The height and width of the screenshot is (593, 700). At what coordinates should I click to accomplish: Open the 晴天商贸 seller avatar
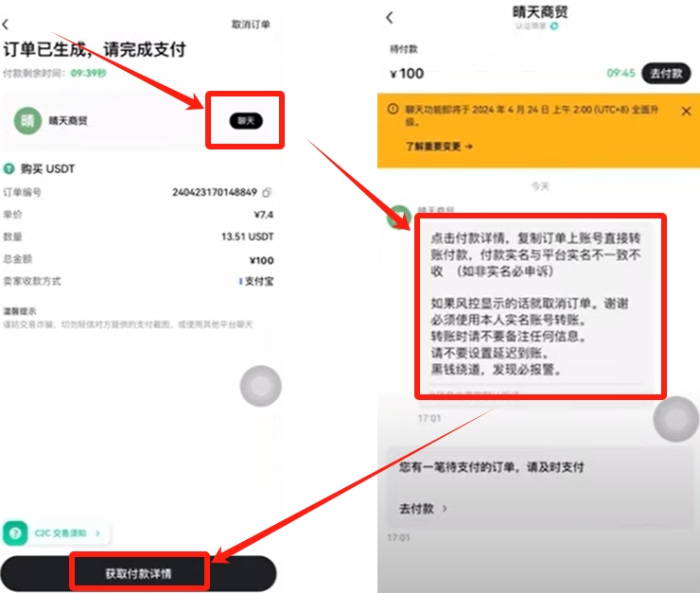tap(27, 120)
